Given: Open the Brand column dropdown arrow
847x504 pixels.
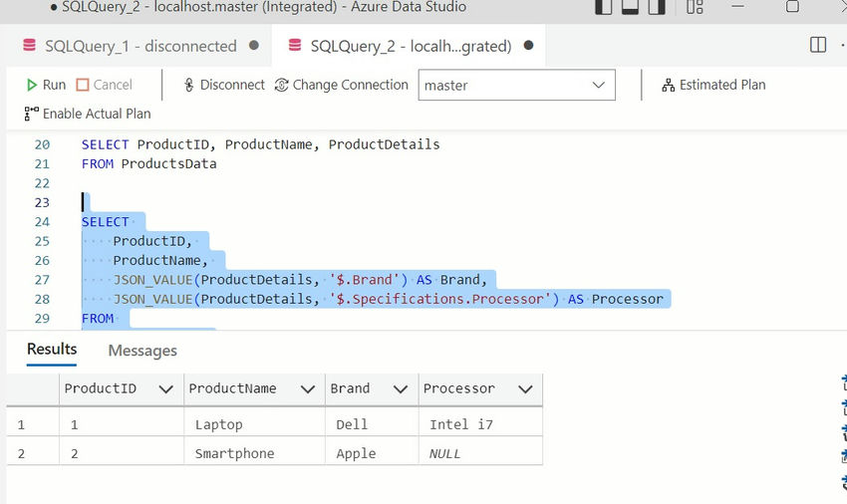Looking at the screenshot, I should coord(401,388).
